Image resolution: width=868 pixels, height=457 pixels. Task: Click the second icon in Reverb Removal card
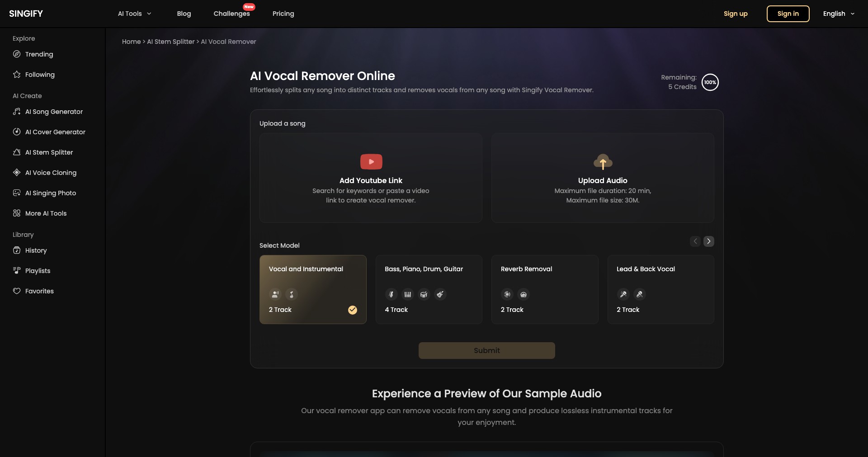[524, 295]
